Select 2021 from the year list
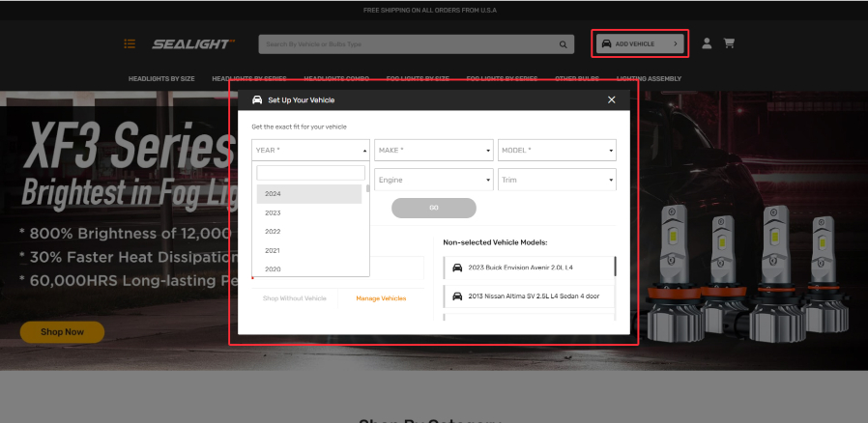868x423 pixels. point(309,250)
